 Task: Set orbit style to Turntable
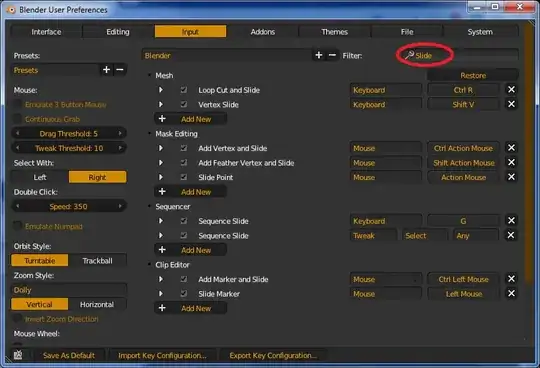click(x=40, y=261)
